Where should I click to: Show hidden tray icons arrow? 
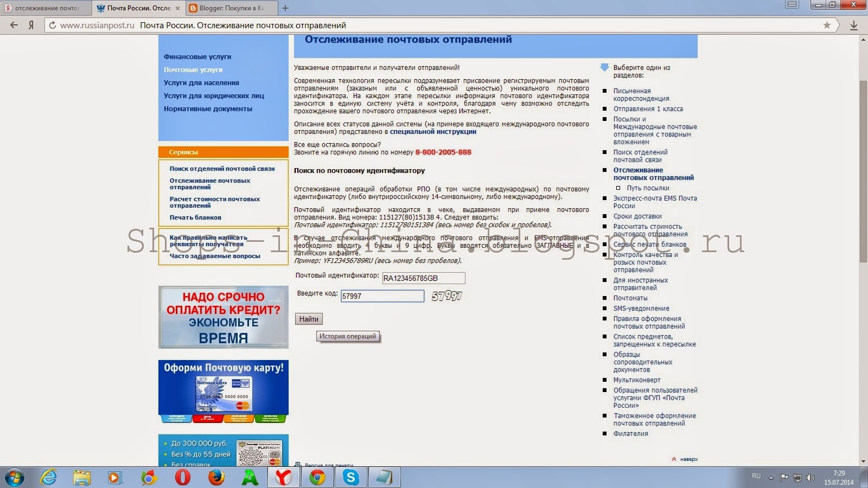771,478
